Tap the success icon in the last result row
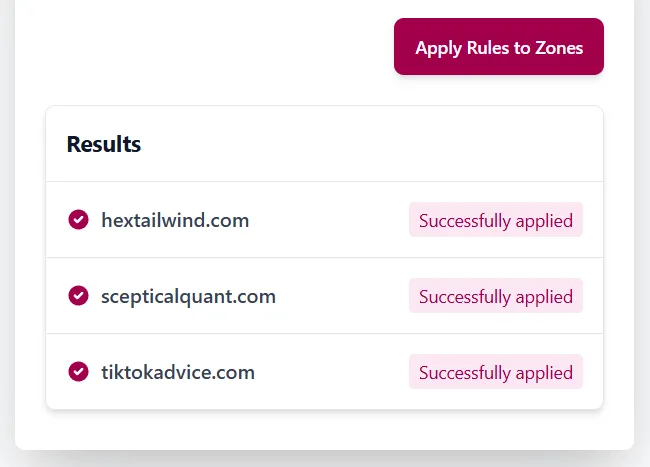 pyautogui.click(x=78, y=372)
